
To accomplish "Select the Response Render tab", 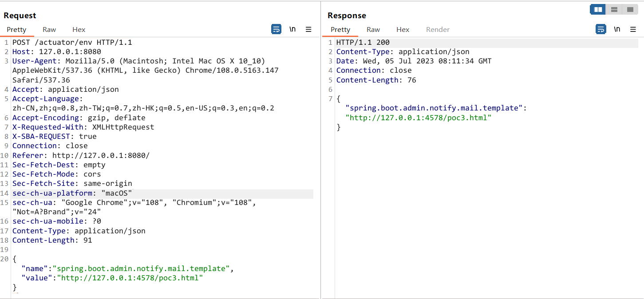I will pyautogui.click(x=438, y=30).
